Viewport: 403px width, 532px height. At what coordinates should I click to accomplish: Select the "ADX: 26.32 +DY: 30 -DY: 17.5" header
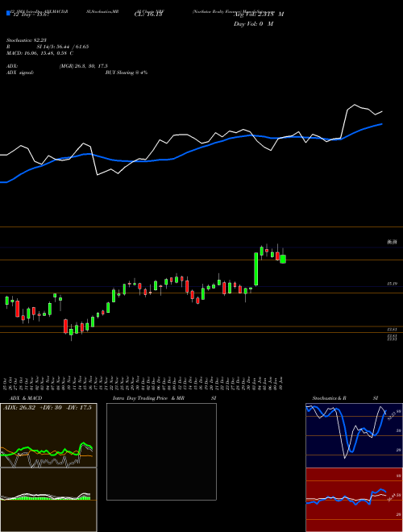(x=48, y=407)
